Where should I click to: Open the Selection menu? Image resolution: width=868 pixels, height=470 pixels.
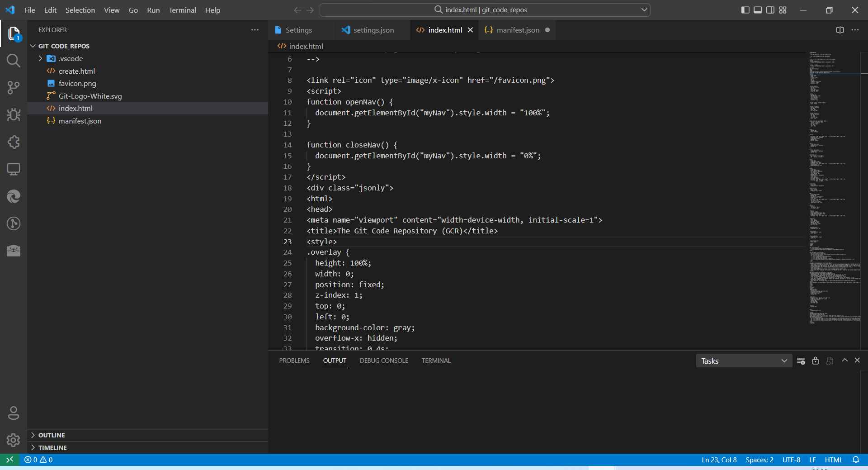tap(80, 10)
